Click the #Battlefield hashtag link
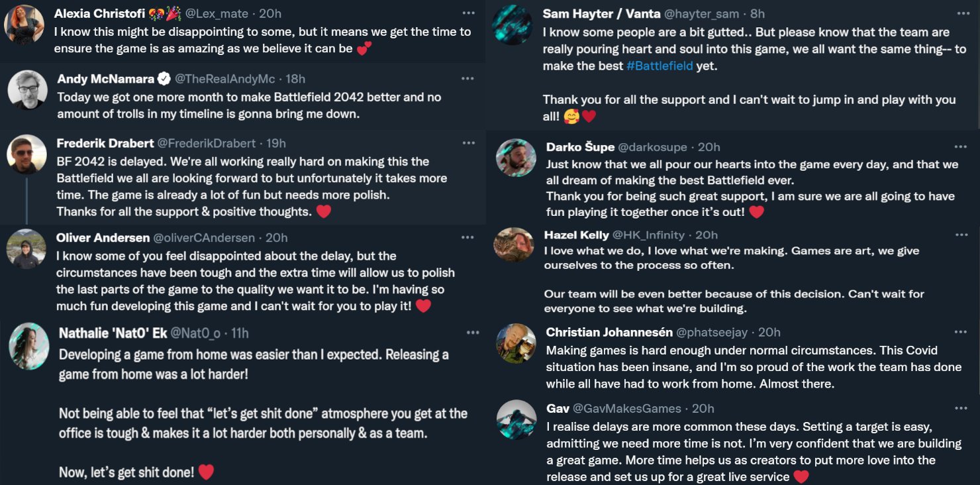 [660, 66]
